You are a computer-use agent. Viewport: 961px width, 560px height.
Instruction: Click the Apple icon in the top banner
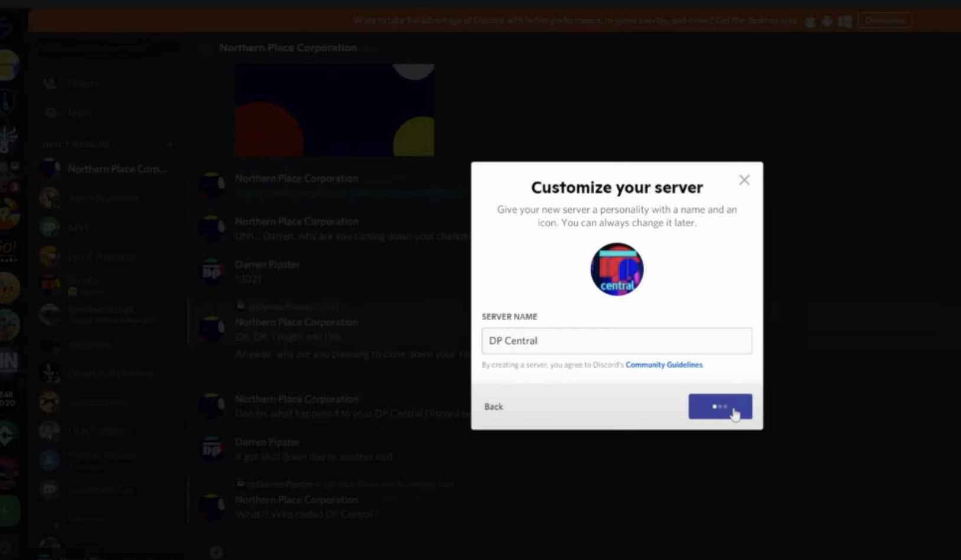[x=810, y=21]
